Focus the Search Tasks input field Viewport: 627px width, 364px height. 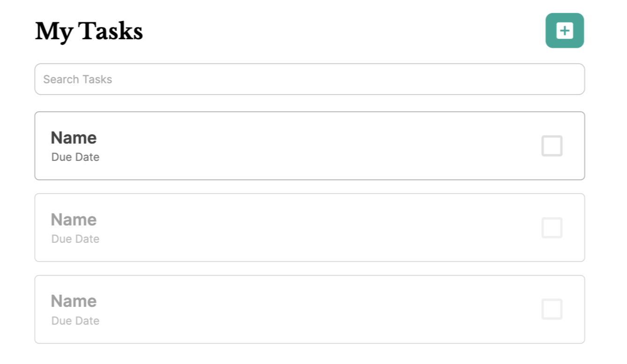[x=309, y=79]
